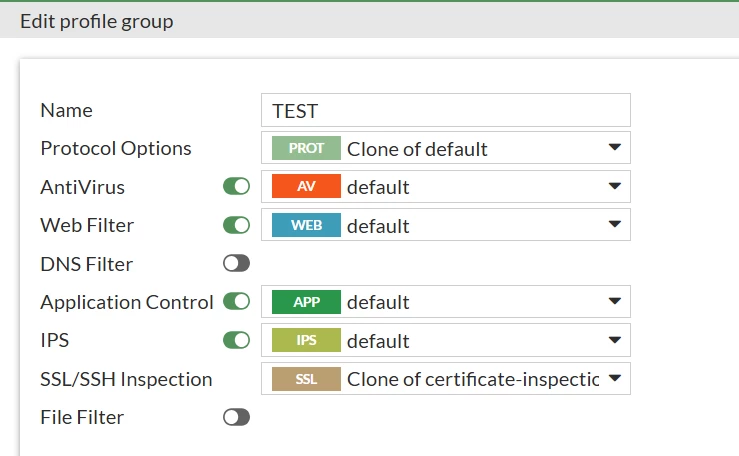Click the green APP profile badge

point(306,302)
